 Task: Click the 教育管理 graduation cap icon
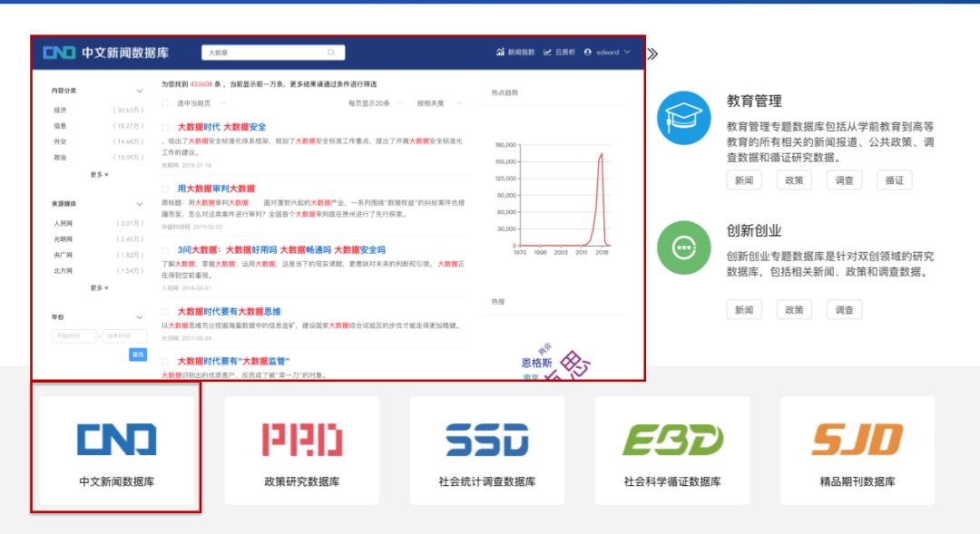[x=684, y=118]
